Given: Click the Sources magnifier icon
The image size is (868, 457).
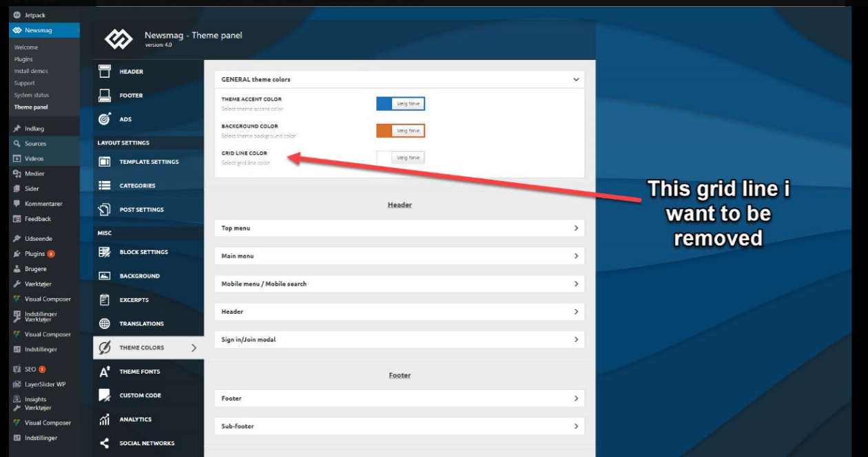Looking at the screenshot, I should point(17,144).
